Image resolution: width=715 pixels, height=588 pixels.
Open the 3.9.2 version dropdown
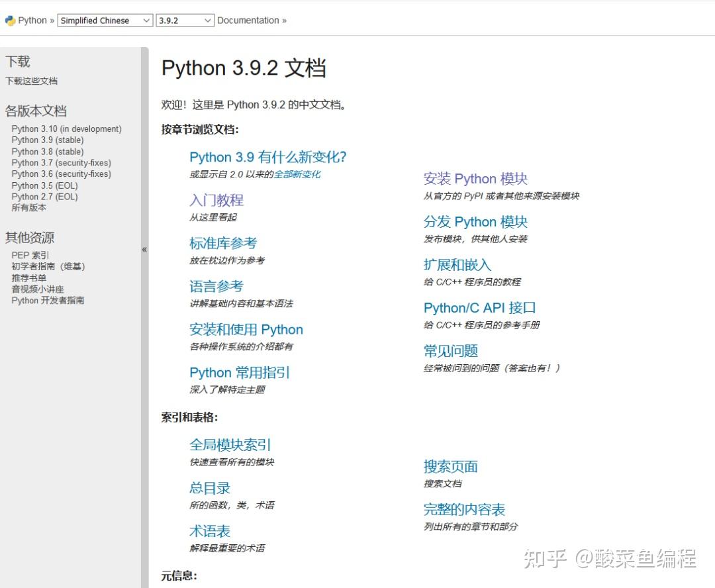coord(185,21)
